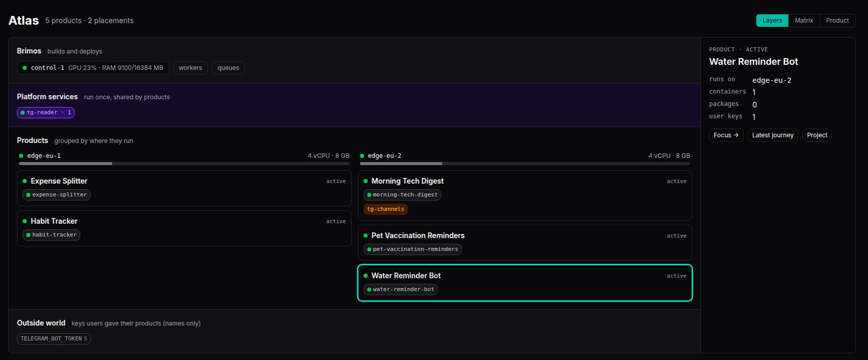This screenshot has width=868, height=360.
Task: Click the orange tg-channels tag
Action: tap(386, 209)
